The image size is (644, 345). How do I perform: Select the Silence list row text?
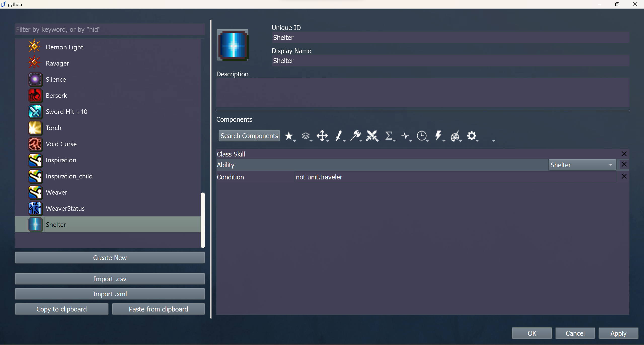[56, 79]
